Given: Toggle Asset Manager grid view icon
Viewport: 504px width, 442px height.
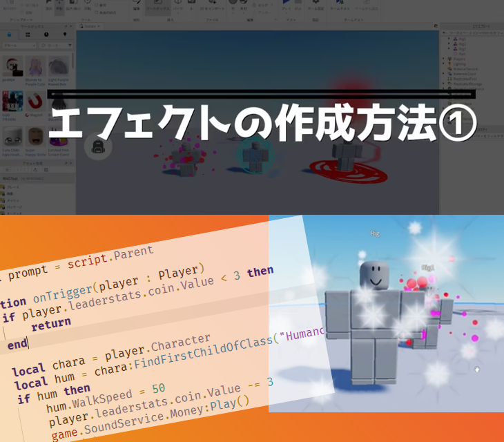Looking at the screenshot, I should [46, 170].
